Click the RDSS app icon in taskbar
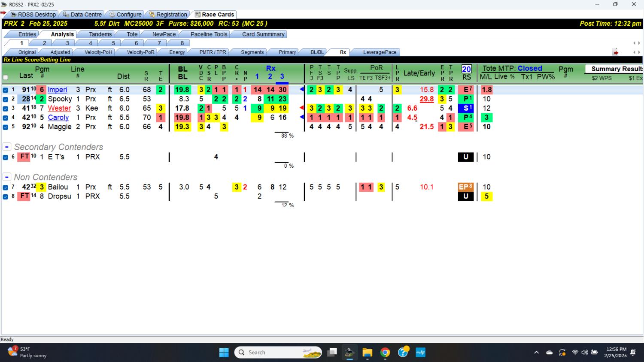The image size is (644, 362). pos(349,353)
